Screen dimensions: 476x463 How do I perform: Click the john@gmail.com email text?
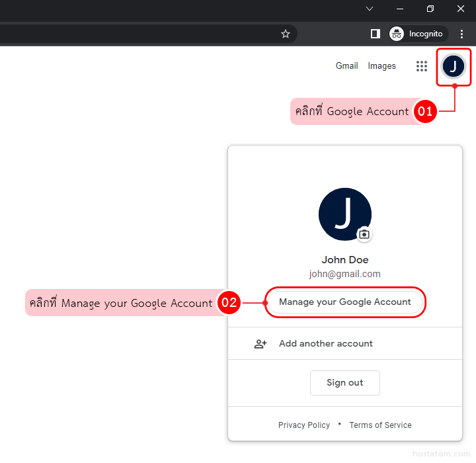click(344, 274)
